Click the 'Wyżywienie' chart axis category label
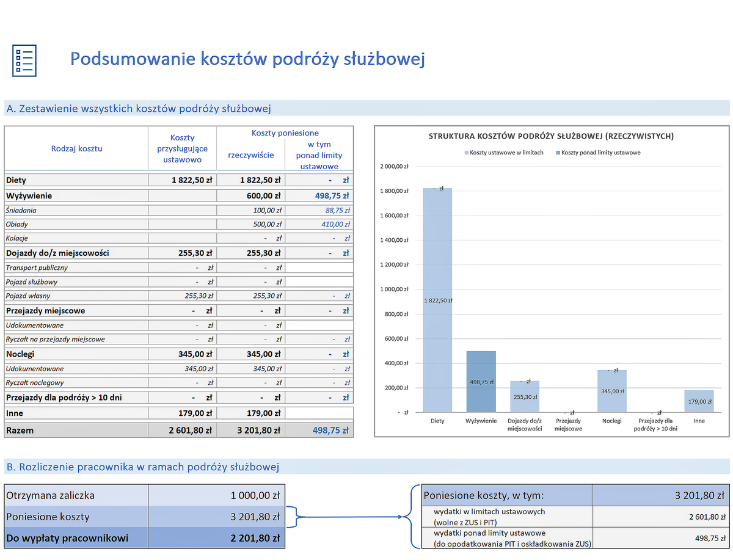This screenshot has height=560, width=733. (481, 421)
